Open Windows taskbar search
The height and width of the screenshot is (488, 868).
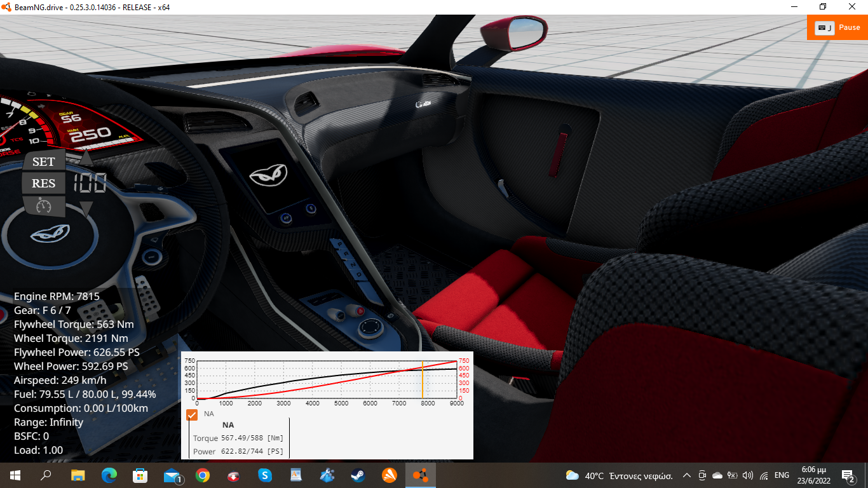pyautogui.click(x=46, y=475)
